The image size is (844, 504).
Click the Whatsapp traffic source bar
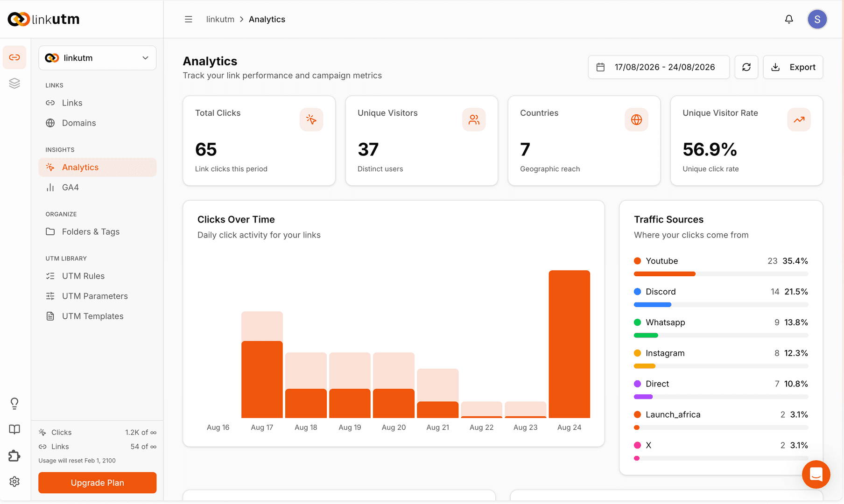tap(721, 336)
